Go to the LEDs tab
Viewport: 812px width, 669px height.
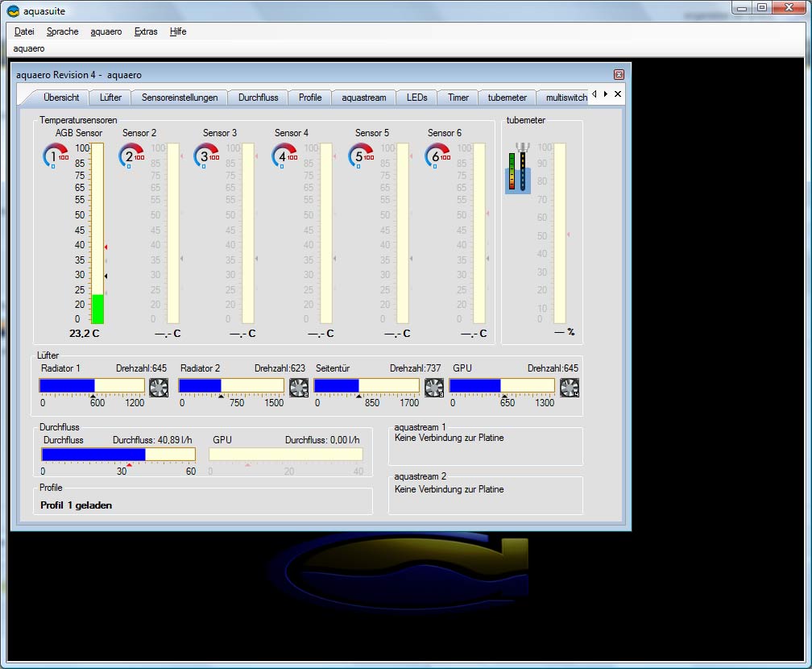pos(416,98)
